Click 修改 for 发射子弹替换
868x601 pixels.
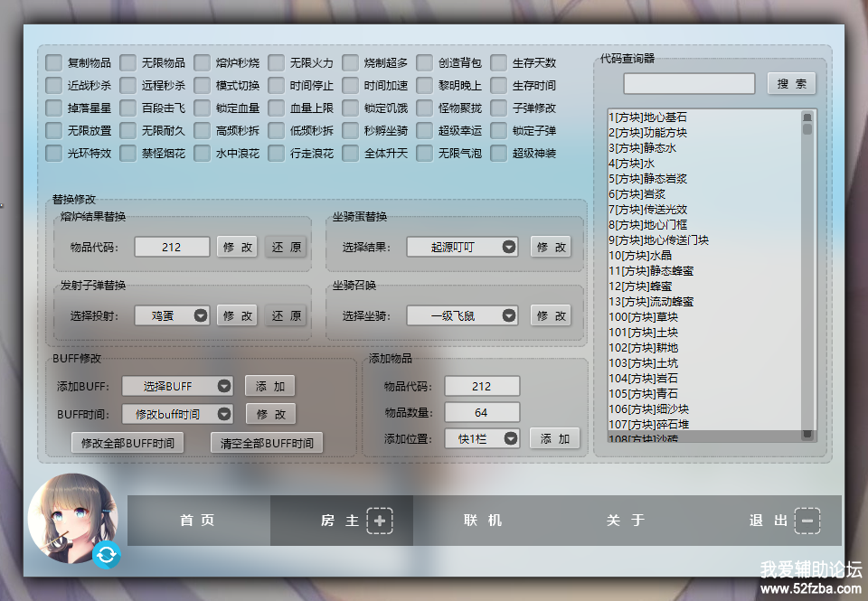point(238,315)
